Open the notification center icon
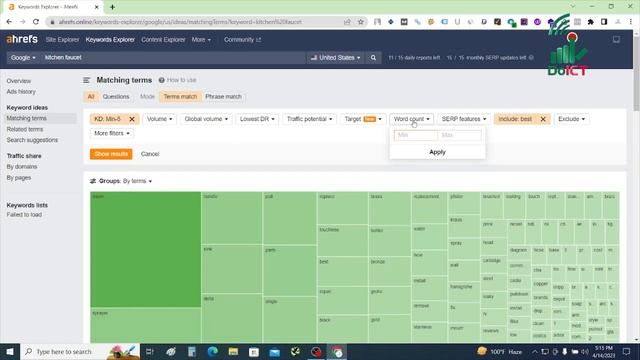 [x=626, y=351]
